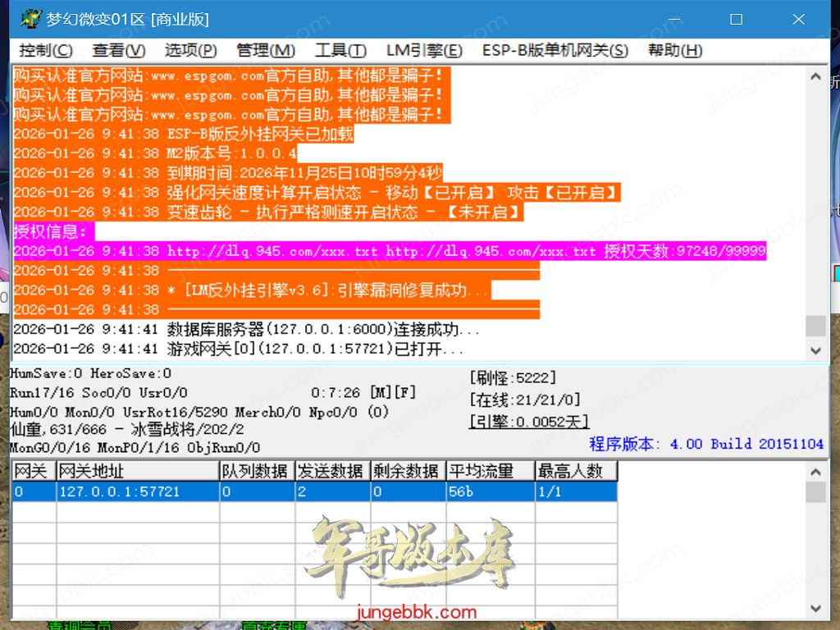Open the 工具(T) menu

[x=340, y=51]
